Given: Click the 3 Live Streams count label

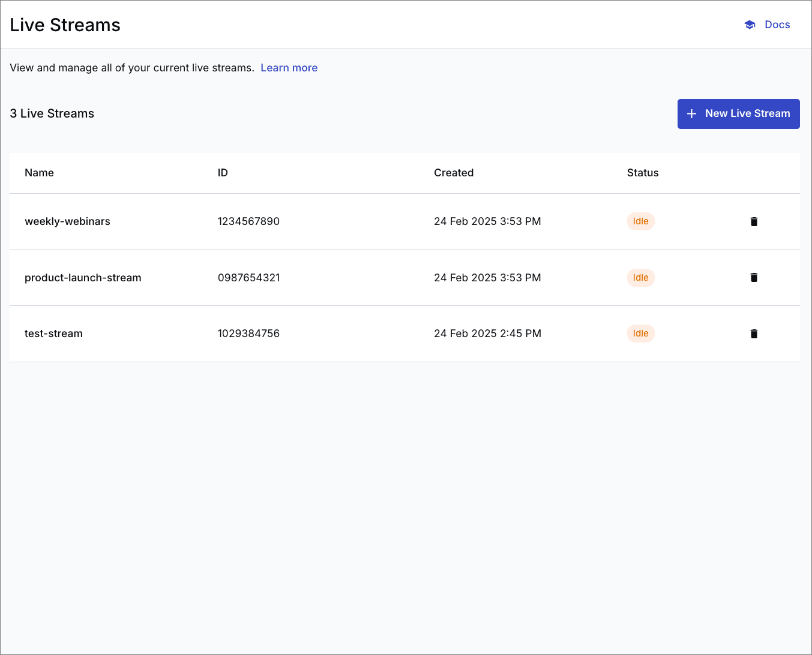Looking at the screenshot, I should click(x=52, y=113).
